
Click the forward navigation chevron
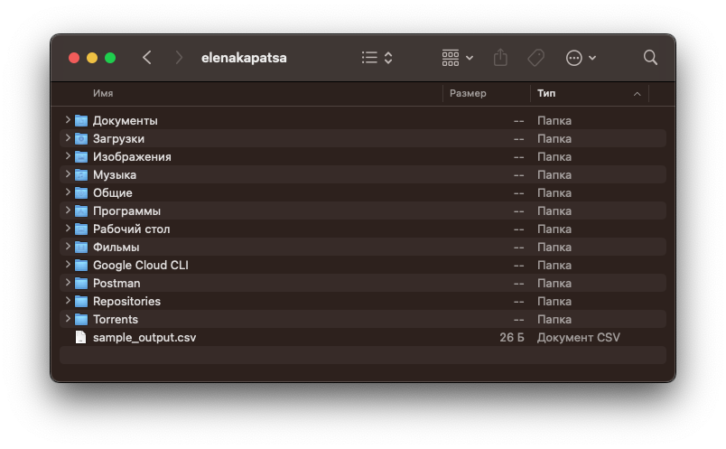point(179,58)
